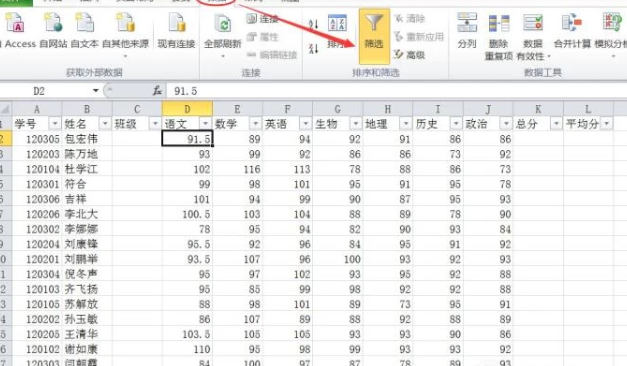Select the 语文 score 103.5 cell

click(187, 334)
